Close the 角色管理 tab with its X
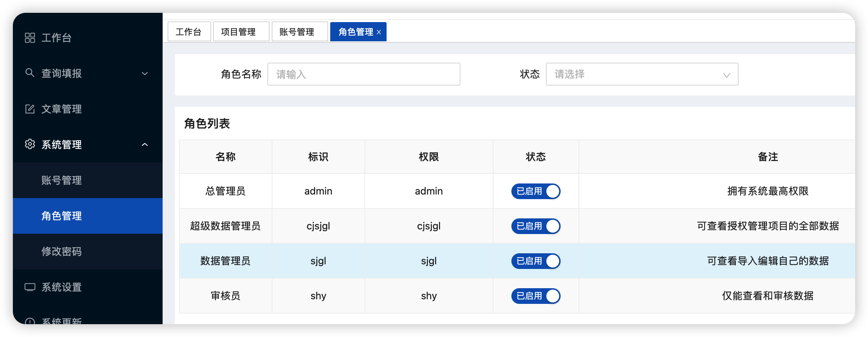The image size is (868, 337). pyautogui.click(x=379, y=32)
